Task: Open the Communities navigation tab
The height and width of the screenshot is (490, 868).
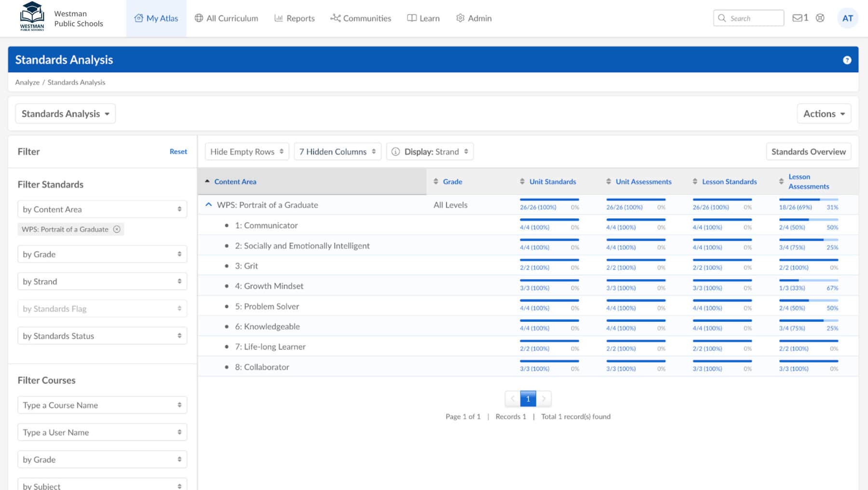Action: 361,18
